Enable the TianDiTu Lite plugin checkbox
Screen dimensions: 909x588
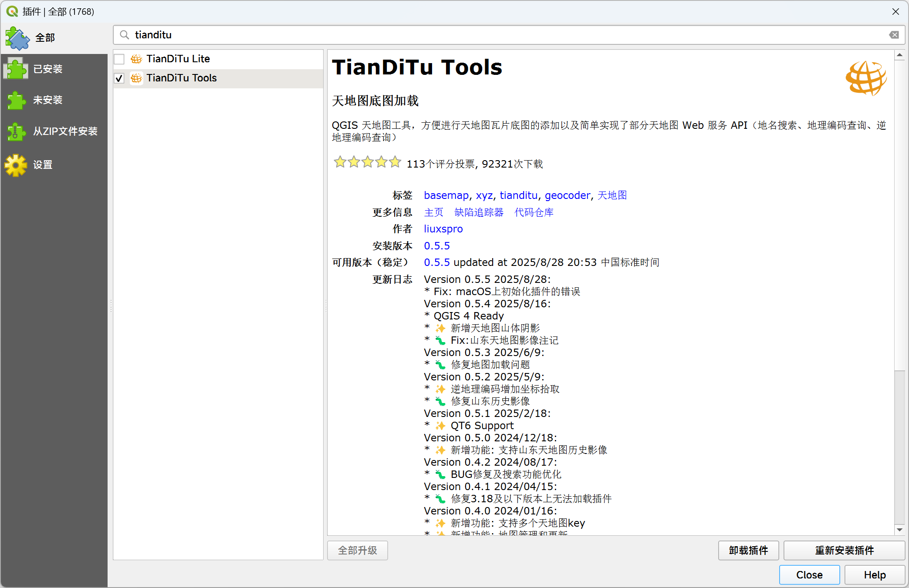click(x=119, y=59)
